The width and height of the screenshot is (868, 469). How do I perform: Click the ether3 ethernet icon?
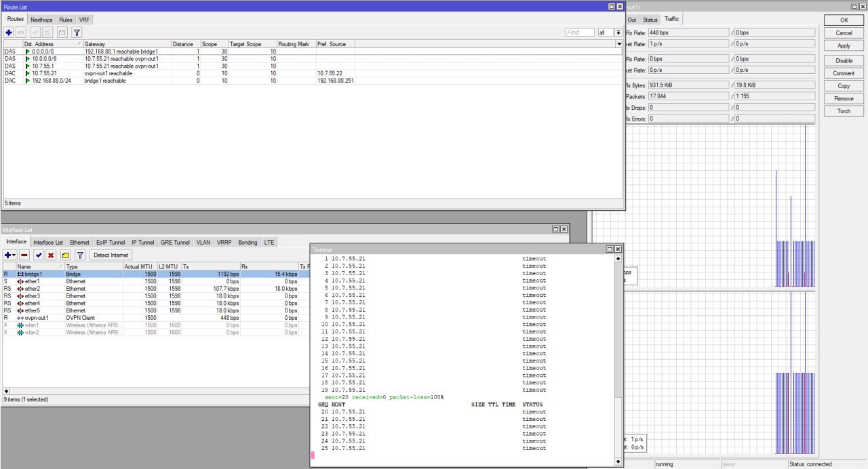(20, 296)
